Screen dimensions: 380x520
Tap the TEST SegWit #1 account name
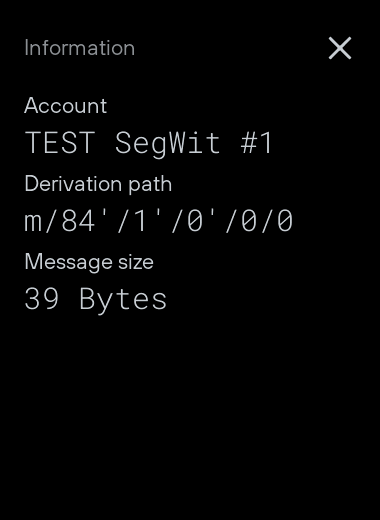pyautogui.click(x=149, y=143)
